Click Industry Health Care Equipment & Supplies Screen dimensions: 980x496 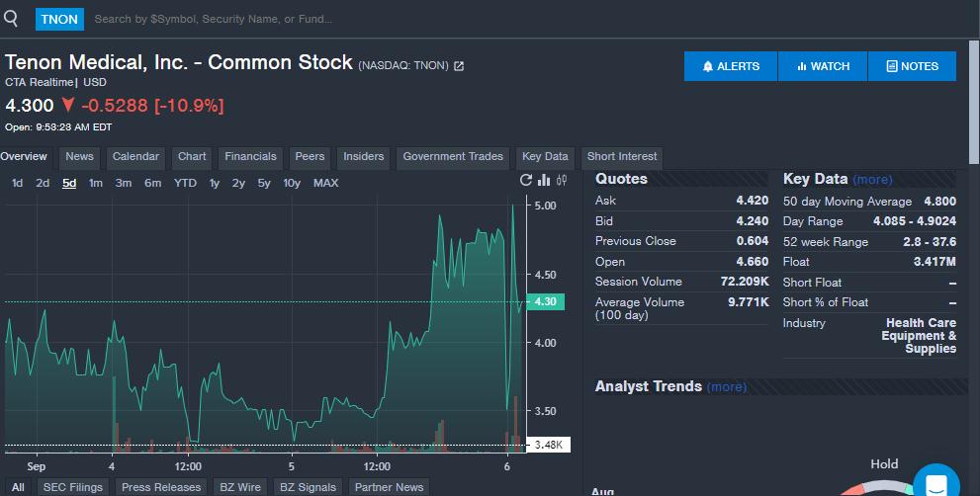919,336
